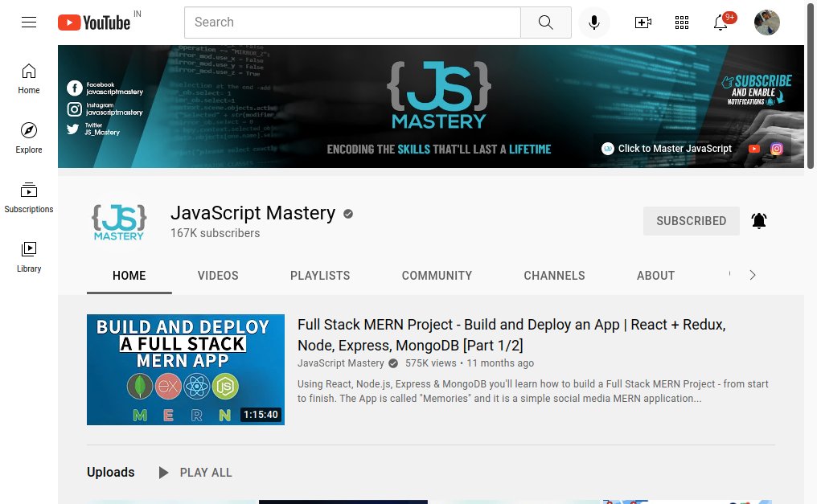Click the PLAY ALL link

pyautogui.click(x=206, y=472)
